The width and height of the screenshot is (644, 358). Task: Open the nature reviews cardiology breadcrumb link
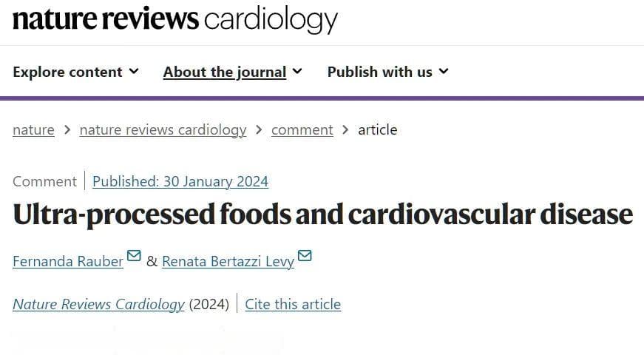163,130
